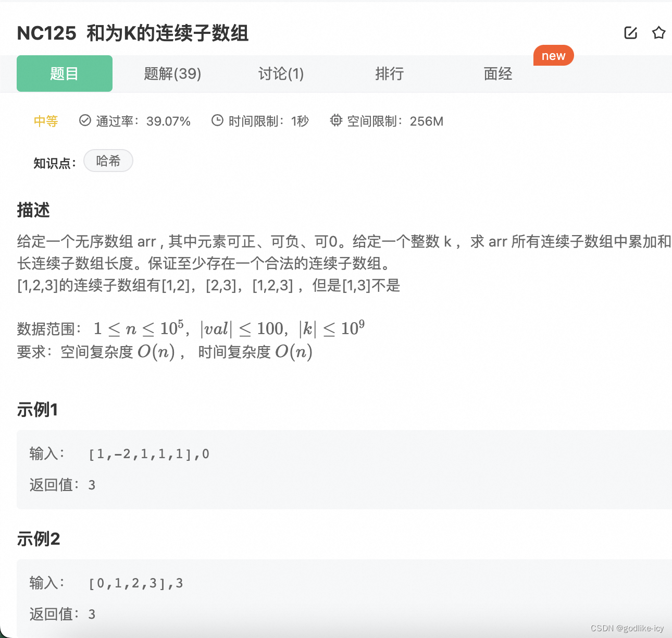The image size is (672, 638).
Task: Click the 示例1 heading
Action: (x=38, y=410)
